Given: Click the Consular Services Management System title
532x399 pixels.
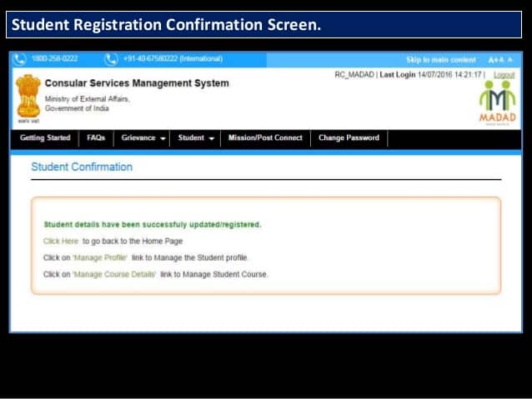Looking at the screenshot, I should click(137, 83).
